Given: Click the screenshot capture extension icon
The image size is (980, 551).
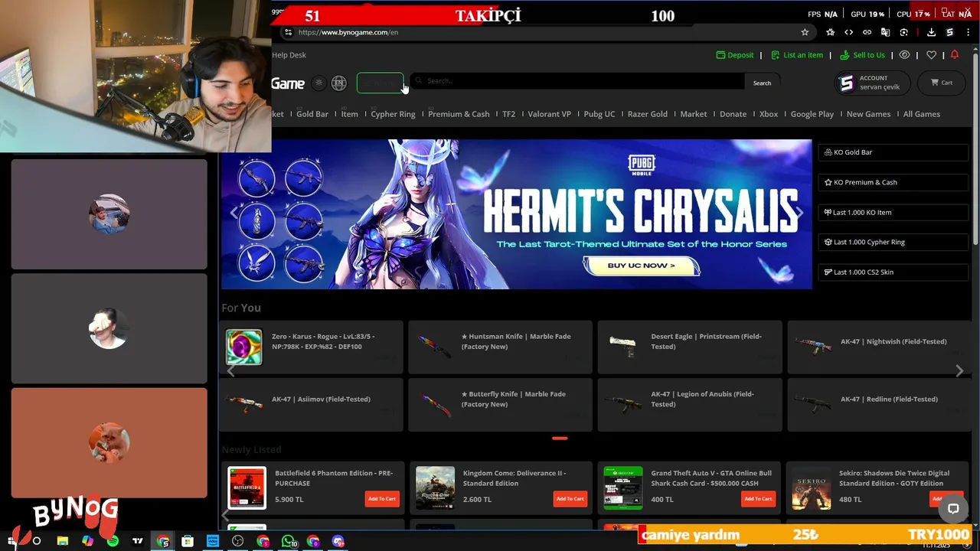Looking at the screenshot, I should tap(904, 32).
